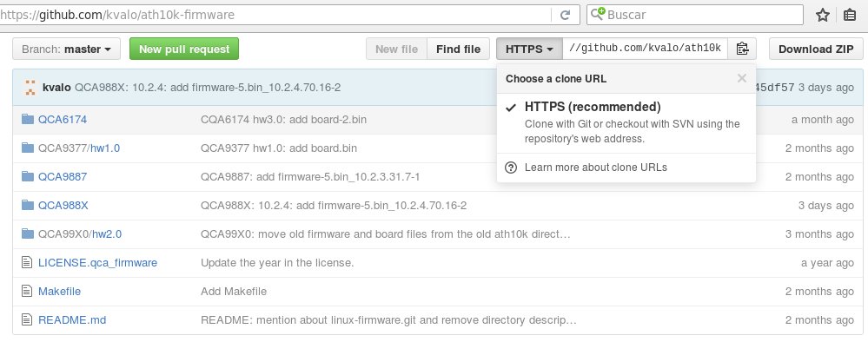Open the LICENSE.qca_firmware file
Viewport: 868px width, 342px height.
(x=97, y=262)
